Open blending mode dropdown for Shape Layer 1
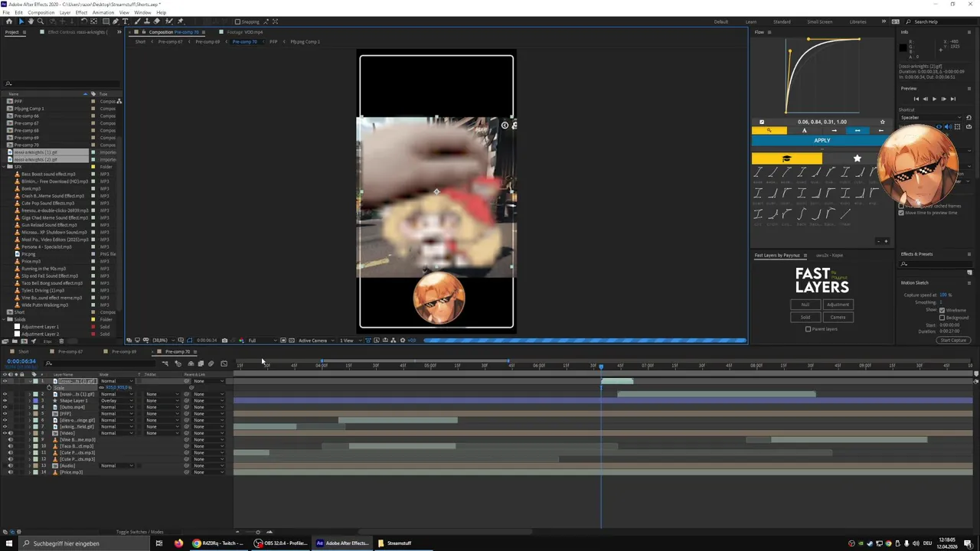The height and width of the screenshot is (551, 980). click(x=116, y=400)
